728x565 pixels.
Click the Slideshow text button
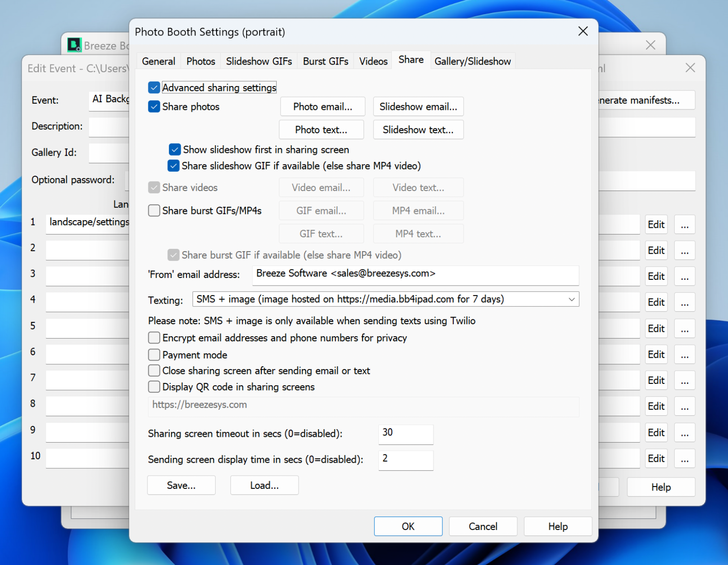[418, 130]
